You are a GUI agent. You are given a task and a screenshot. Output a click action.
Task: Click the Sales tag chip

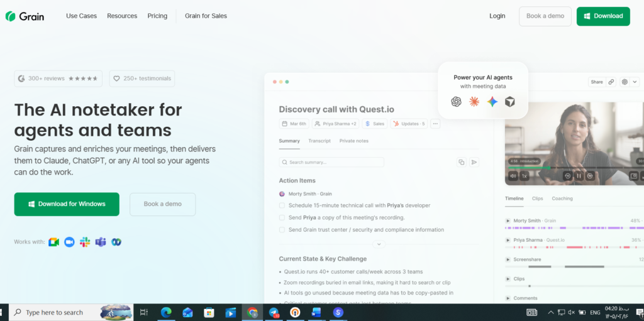375,124
